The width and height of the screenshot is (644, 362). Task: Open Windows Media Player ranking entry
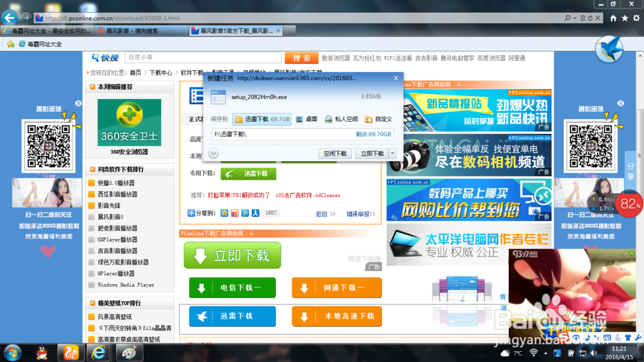[x=126, y=285]
